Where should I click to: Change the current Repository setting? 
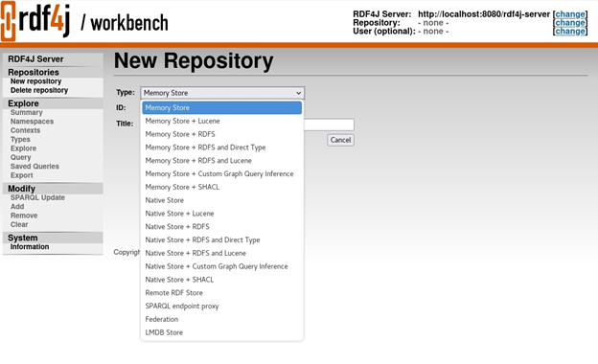point(570,22)
